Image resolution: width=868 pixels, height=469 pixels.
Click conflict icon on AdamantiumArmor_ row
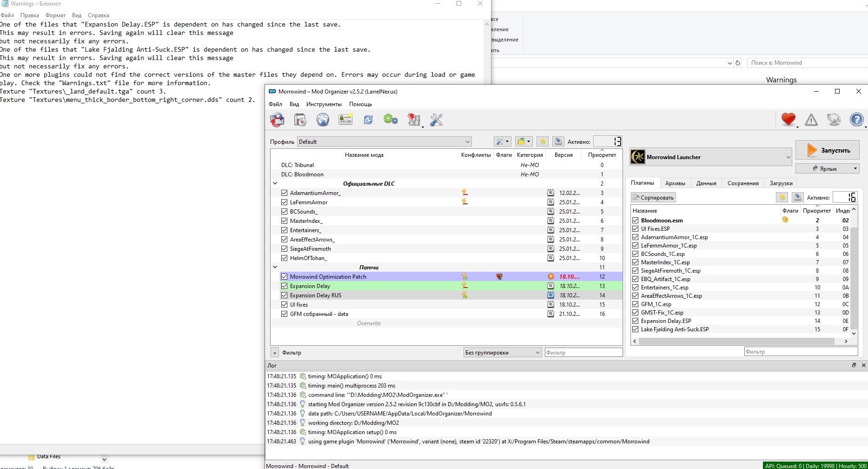(x=464, y=193)
